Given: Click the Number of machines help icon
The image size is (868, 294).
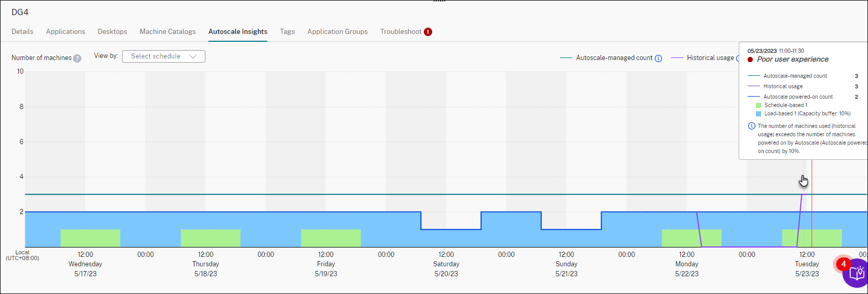Looking at the screenshot, I should click(77, 58).
